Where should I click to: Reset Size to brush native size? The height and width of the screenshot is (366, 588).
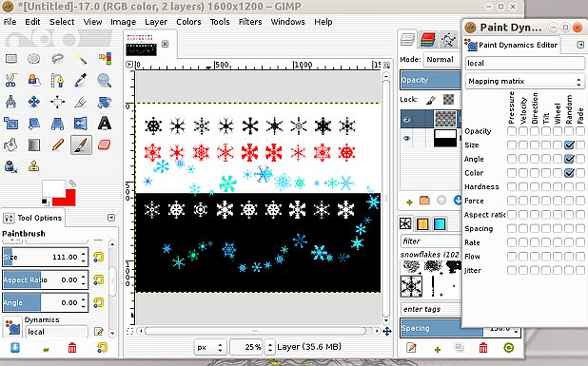point(99,258)
